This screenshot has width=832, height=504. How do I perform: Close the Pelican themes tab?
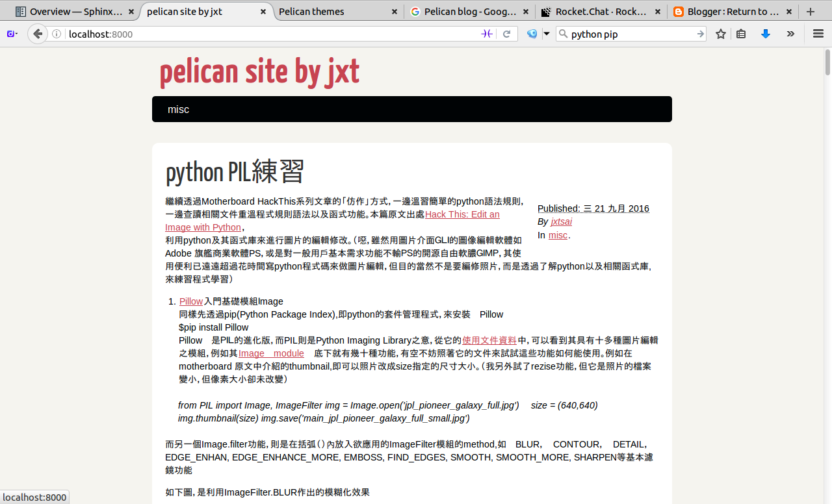(395, 12)
